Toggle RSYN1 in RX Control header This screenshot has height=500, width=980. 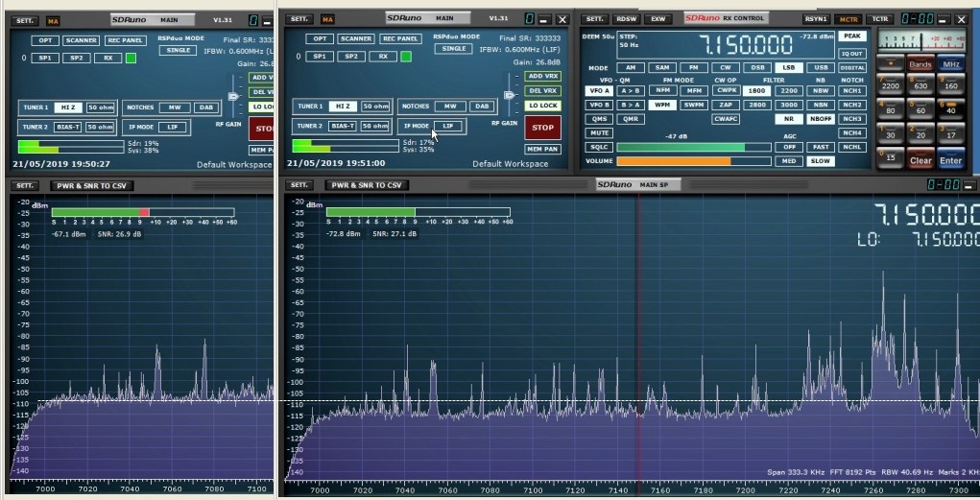(816, 19)
